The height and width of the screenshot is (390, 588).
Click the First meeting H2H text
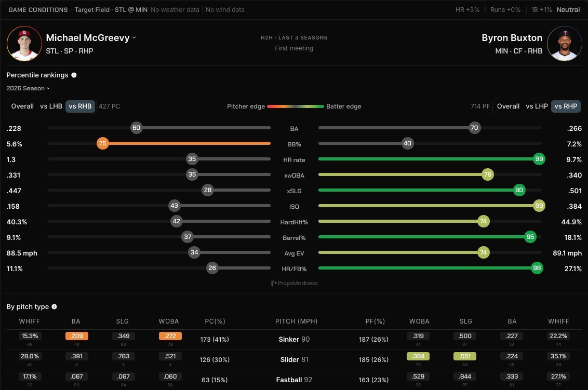click(x=294, y=48)
